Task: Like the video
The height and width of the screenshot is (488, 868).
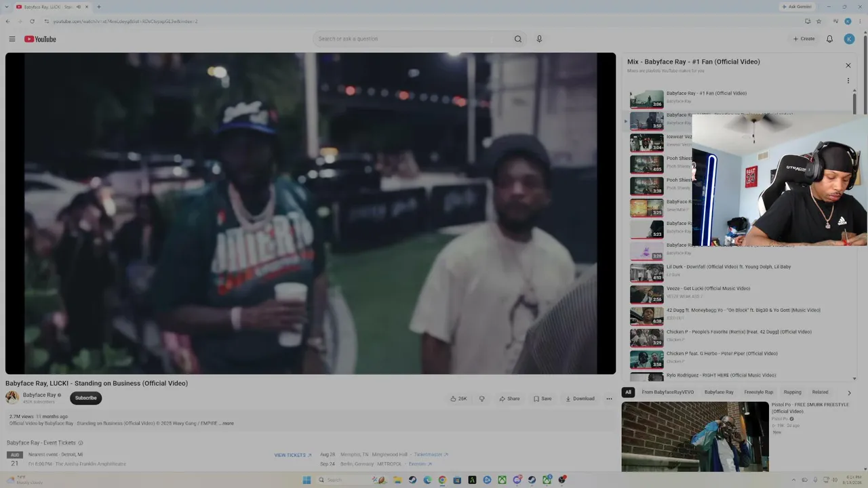Action: (x=459, y=399)
